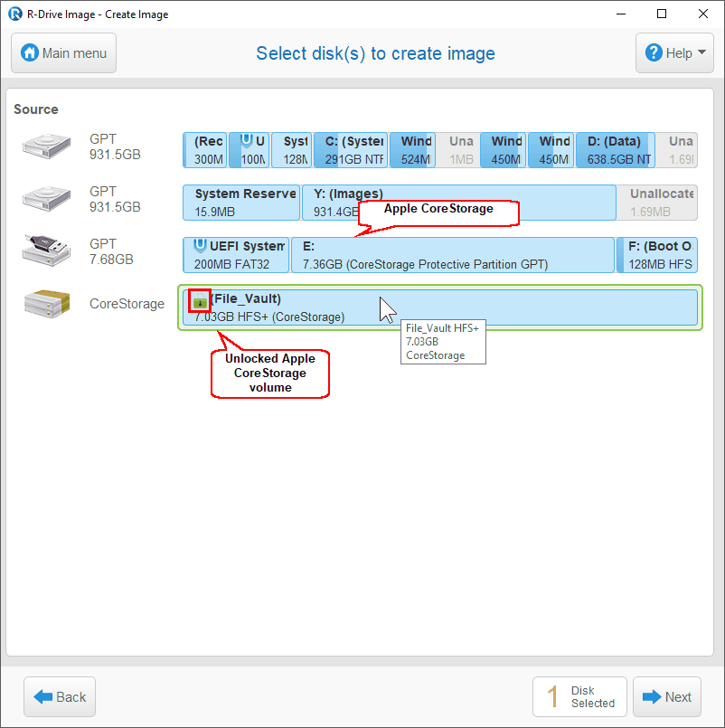
Task: Open the Help dropdown
Action: (674, 53)
